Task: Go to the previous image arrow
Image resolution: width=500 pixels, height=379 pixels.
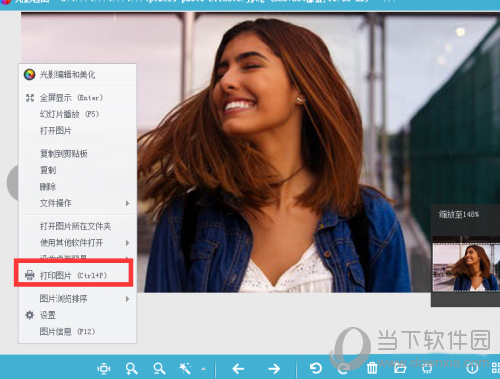Action: tap(238, 369)
